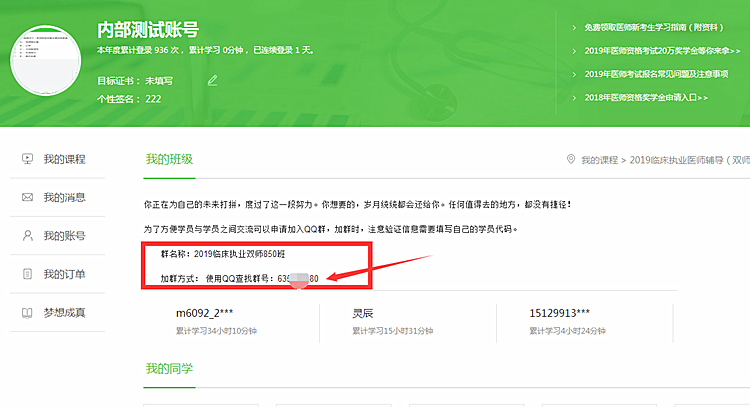750x407 pixels.
Task: Click 我的课程 in the breadcrumb path
Action: click(600, 160)
